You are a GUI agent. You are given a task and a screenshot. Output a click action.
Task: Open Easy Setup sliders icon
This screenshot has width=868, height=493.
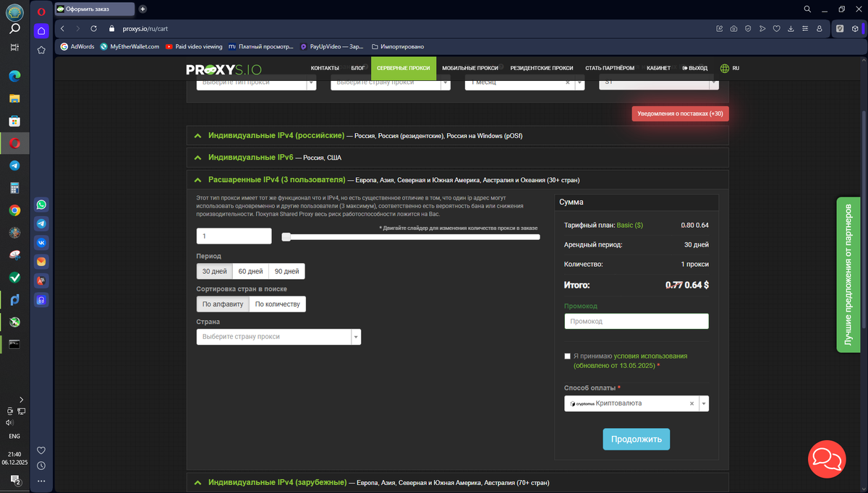(804, 29)
